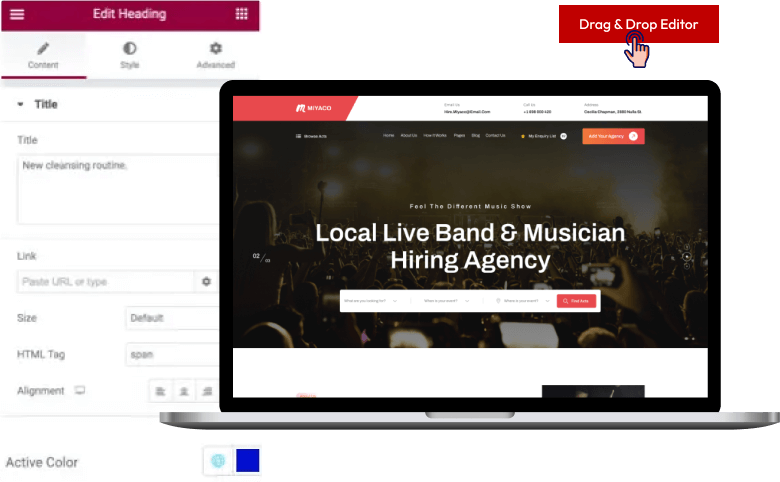Click the Link URL input field
This screenshot has width=780, height=482.
(x=105, y=282)
